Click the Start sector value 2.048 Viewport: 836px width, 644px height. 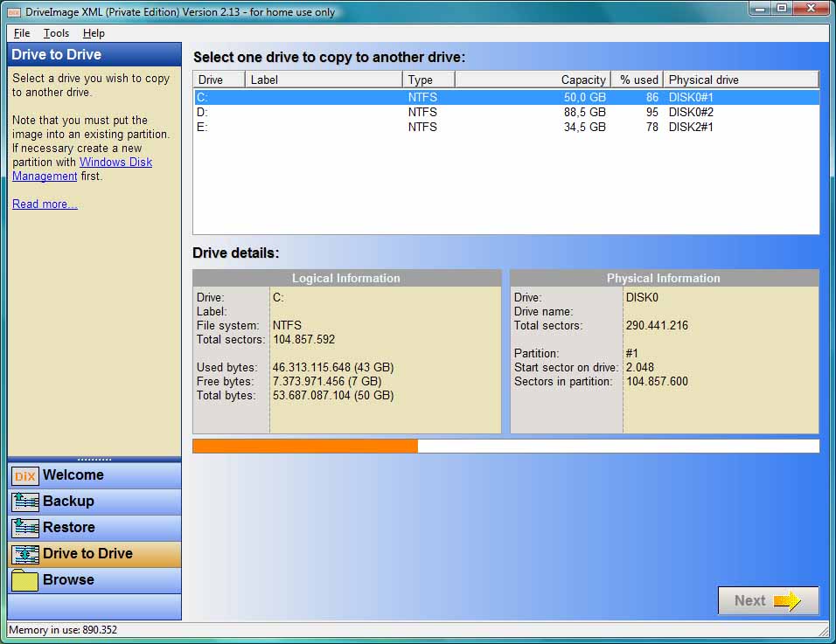pos(640,368)
